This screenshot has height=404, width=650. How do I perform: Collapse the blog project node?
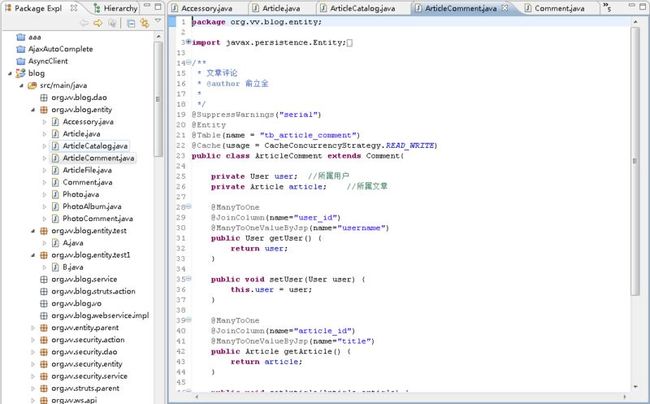tap(10, 73)
